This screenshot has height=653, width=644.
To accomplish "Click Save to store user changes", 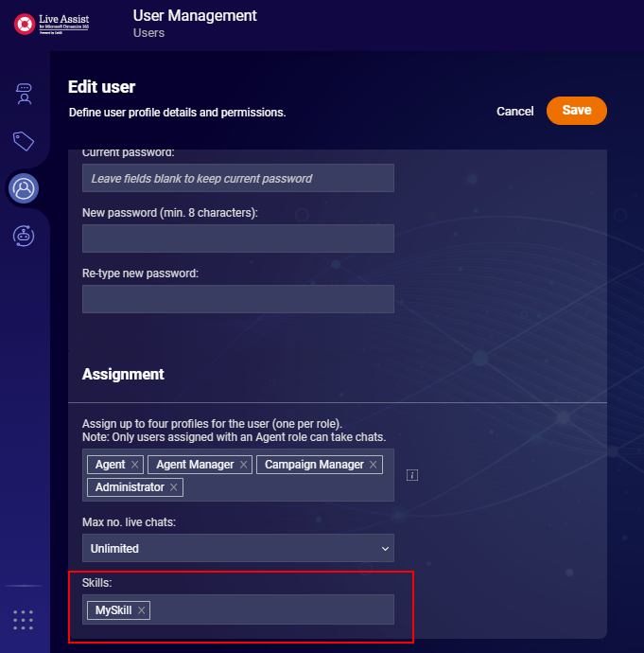I will click(577, 111).
